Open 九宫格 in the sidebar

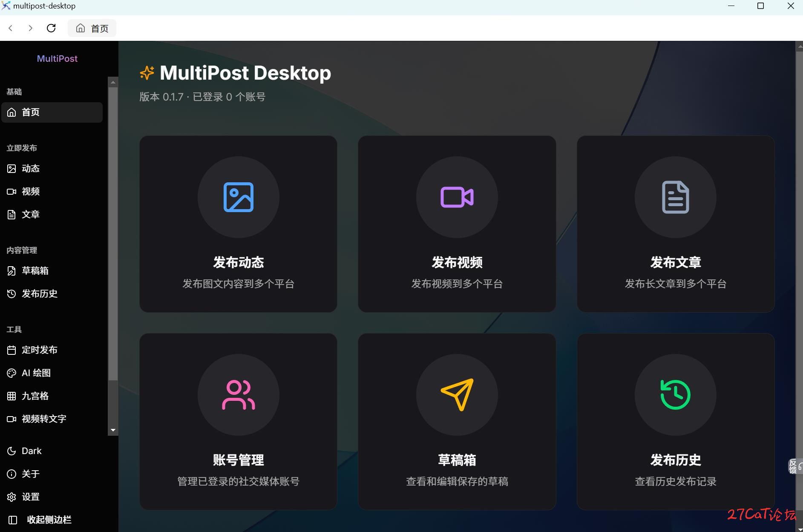[x=52, y=396]
